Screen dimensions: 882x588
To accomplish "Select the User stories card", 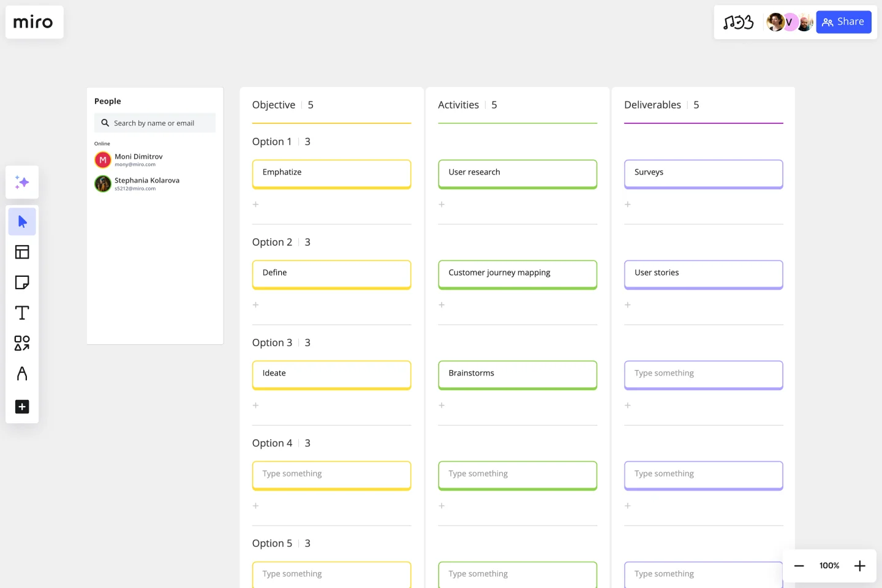I will [x=704, y=275].
